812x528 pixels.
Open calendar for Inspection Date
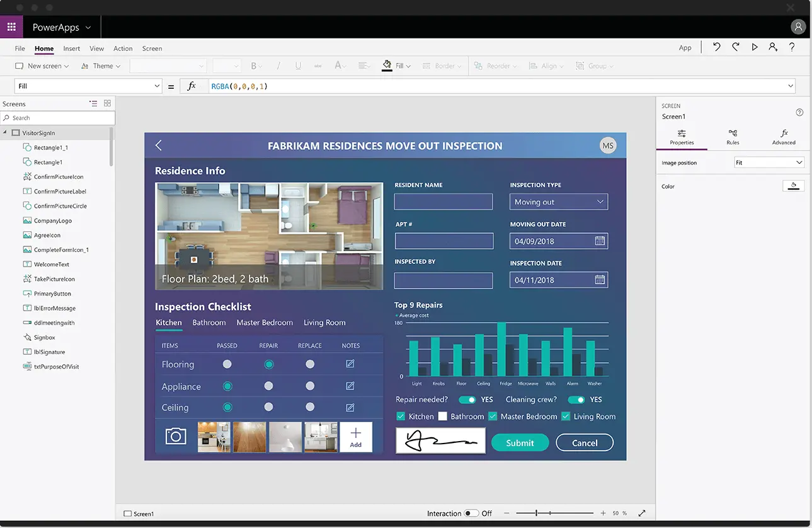[x=600, y=280]
